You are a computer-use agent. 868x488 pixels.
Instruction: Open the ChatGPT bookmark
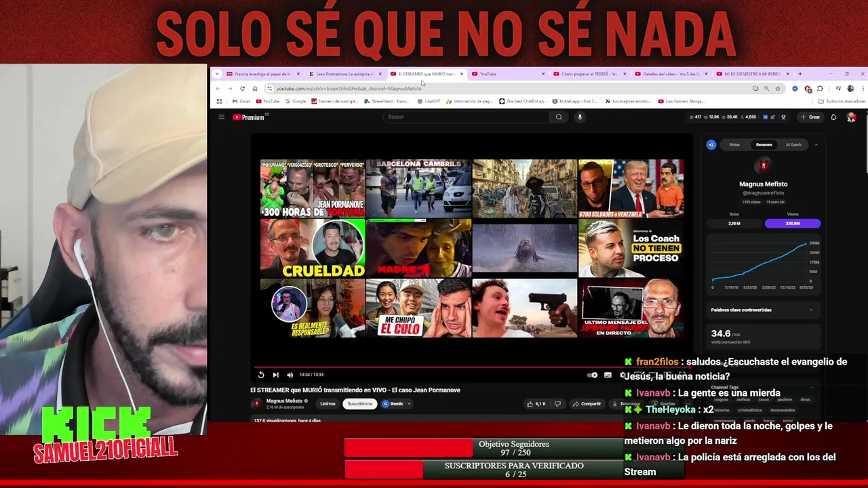429,101
